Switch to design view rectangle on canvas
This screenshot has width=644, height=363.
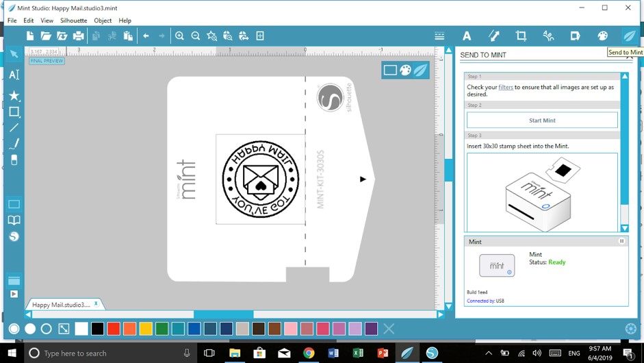pyautogui.click(x=390, y=71)
